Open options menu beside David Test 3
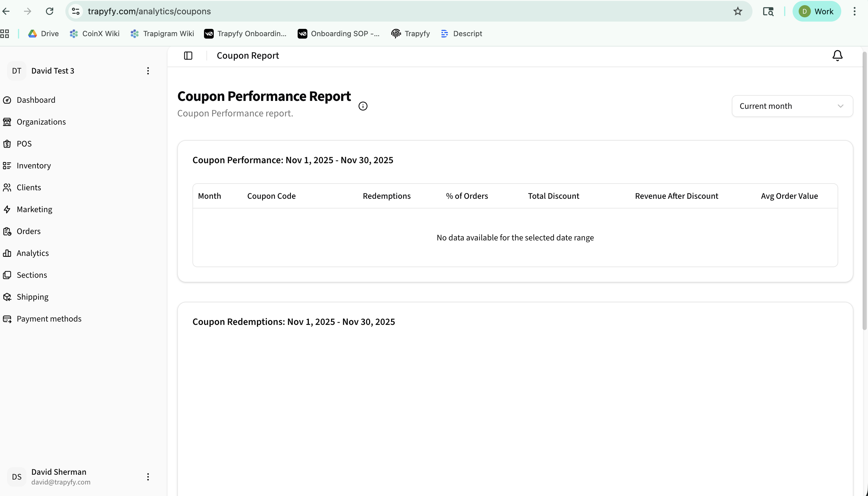The width and height of the screenshot is (868, 496). (148, 71)
